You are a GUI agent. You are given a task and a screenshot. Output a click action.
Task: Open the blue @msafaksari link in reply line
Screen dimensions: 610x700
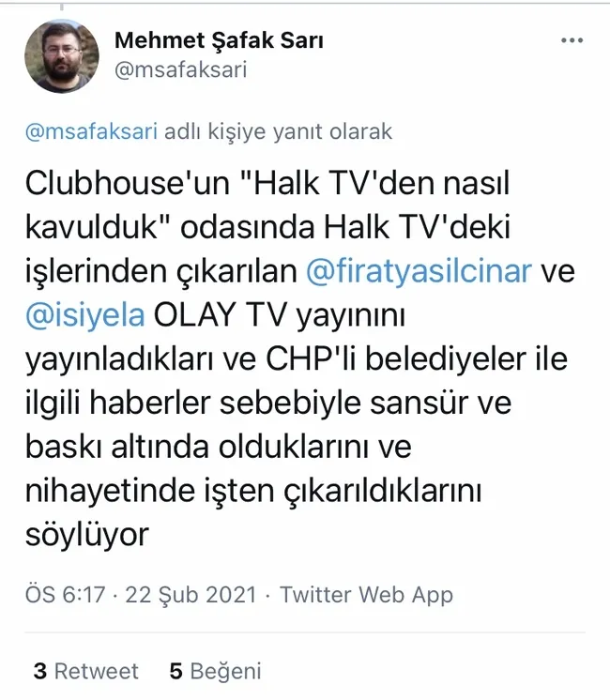point(92,131)
